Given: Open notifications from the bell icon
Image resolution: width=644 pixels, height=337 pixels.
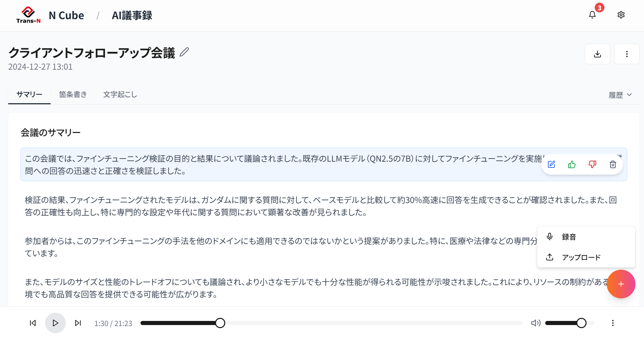Looking at the screenshot, I should point(592,15).
